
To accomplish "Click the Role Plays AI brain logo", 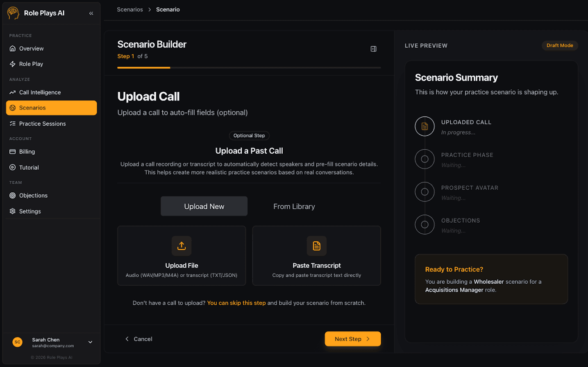I will tap(13, 13).
